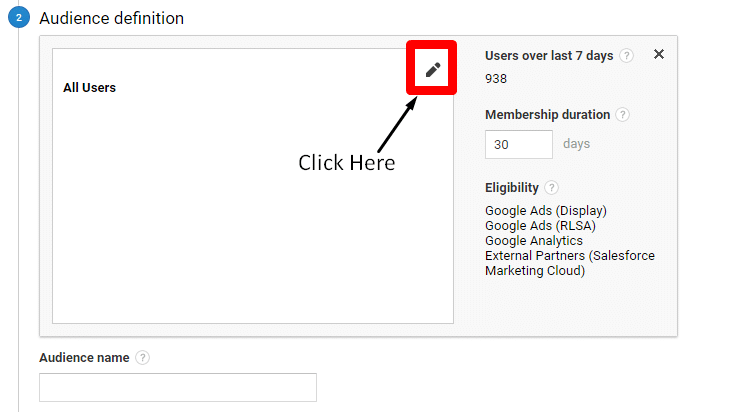Click the step 2 number badge

click(x=18, y=19)
